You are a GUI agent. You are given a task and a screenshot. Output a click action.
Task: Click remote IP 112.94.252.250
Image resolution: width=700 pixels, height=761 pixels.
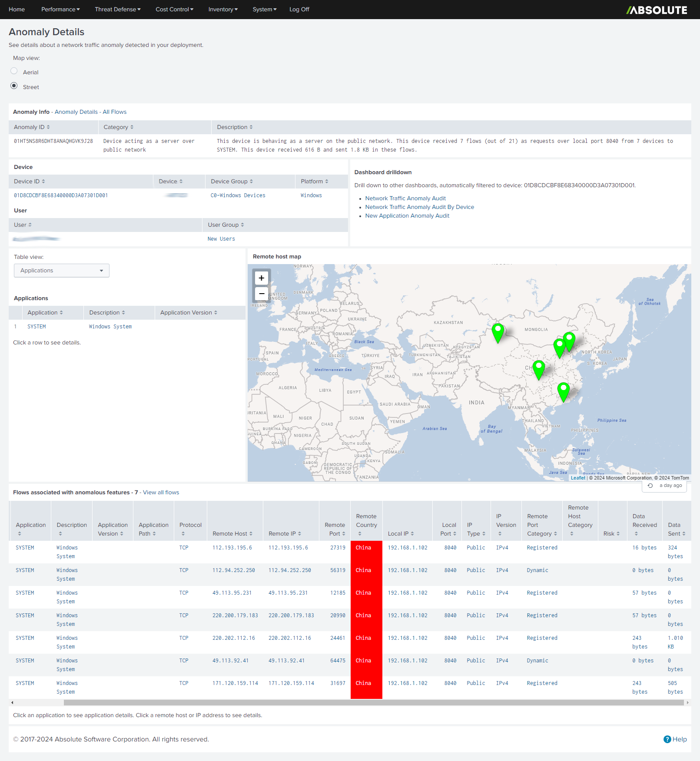click(x=289, y=570)
